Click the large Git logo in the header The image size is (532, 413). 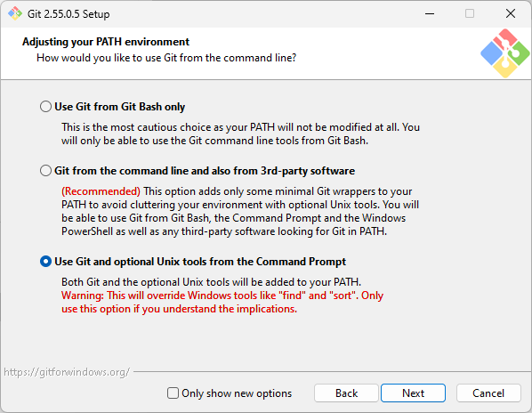504,53
